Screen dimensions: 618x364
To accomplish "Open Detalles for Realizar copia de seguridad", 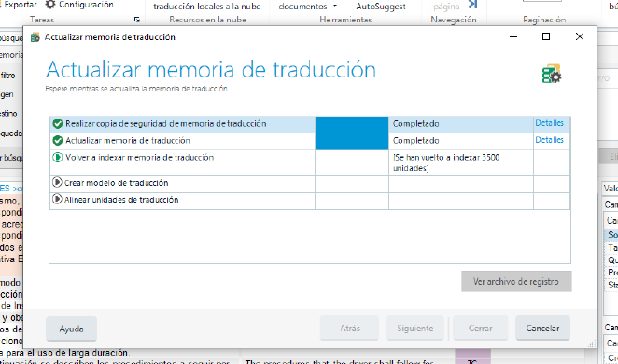I will click(550, 123).
